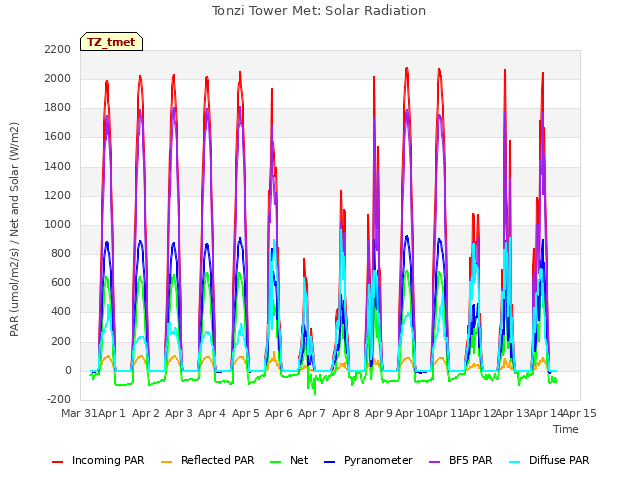Screen dimensions: 640x480
Task: Click the orange Reflected PAR legend swatch
Action: 167,462
